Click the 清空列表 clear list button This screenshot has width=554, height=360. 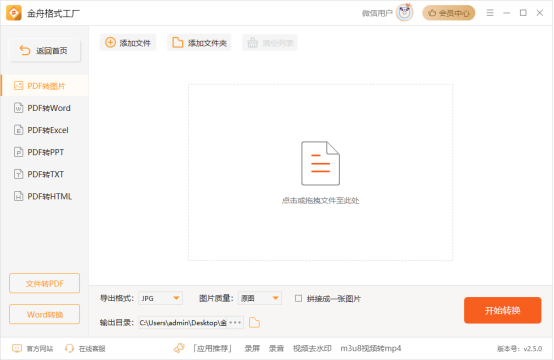(x=270, y=43)
